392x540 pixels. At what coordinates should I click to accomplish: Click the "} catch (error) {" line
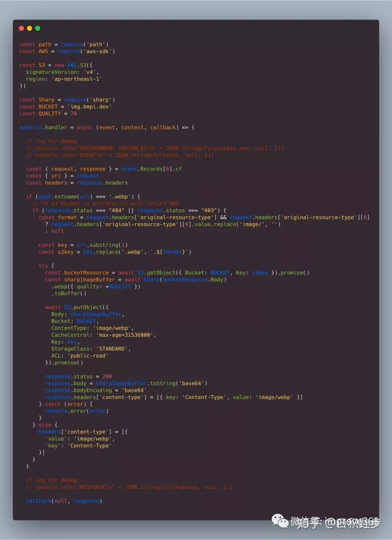[x=66, y=404]
